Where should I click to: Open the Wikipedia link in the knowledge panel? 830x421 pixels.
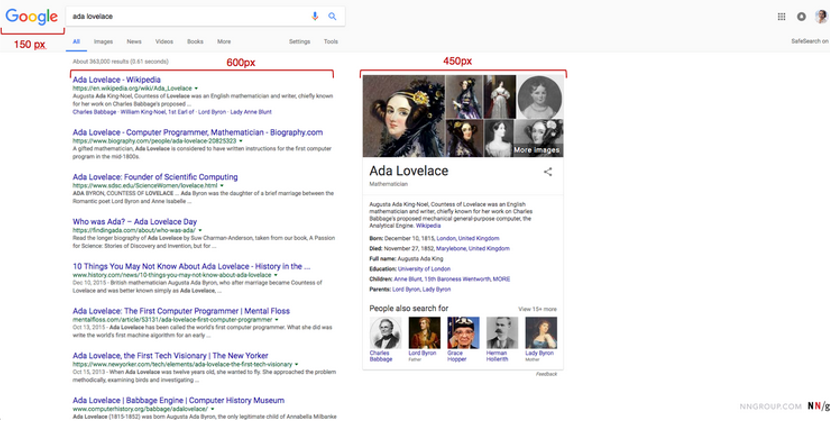[x=428, y=226]
